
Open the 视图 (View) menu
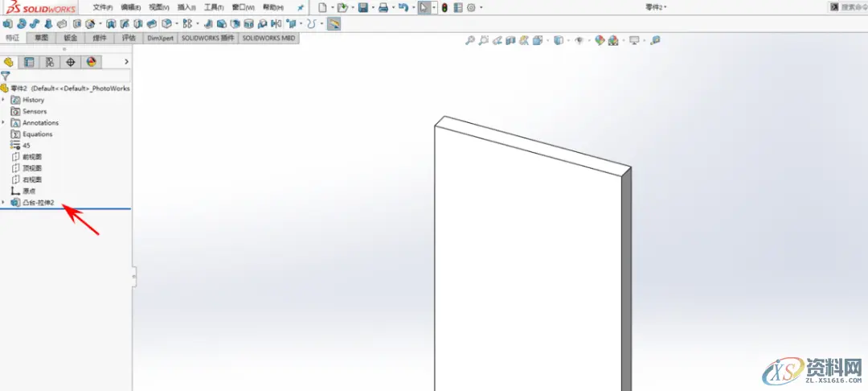coord(159,8)
